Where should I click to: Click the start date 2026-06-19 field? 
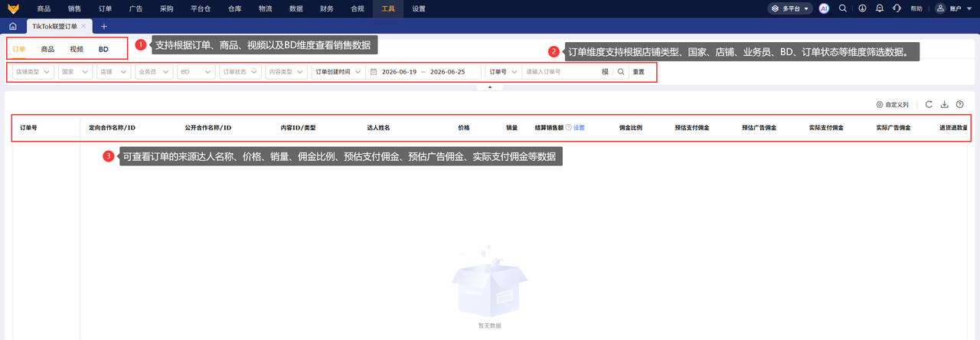tap(398, 71)
